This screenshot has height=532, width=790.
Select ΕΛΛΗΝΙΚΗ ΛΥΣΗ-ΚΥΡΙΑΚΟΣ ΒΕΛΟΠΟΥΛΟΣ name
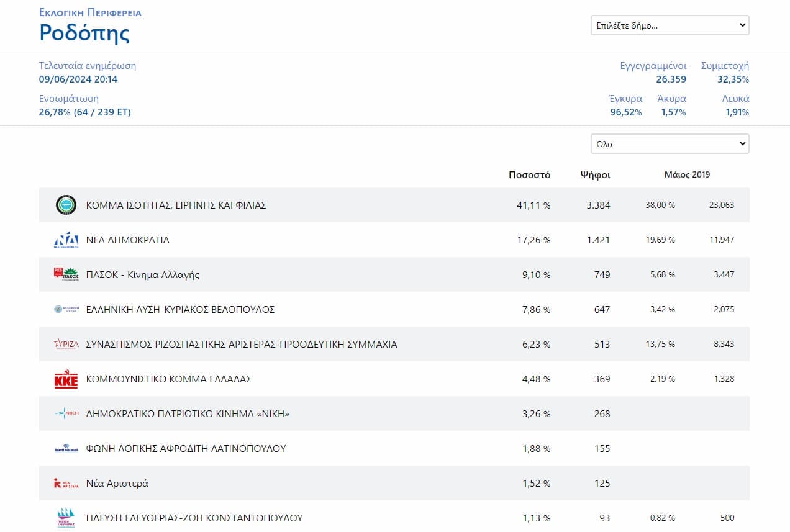pos(180,309)
